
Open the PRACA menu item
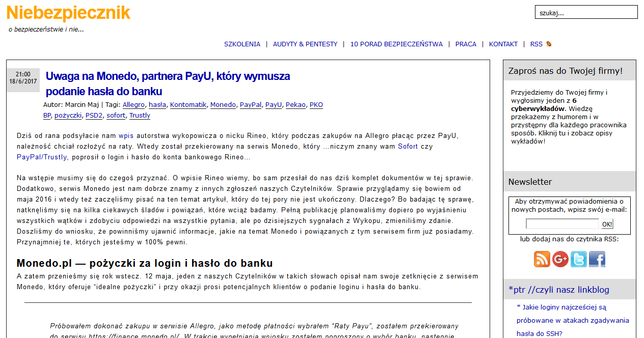coord(466,44)
